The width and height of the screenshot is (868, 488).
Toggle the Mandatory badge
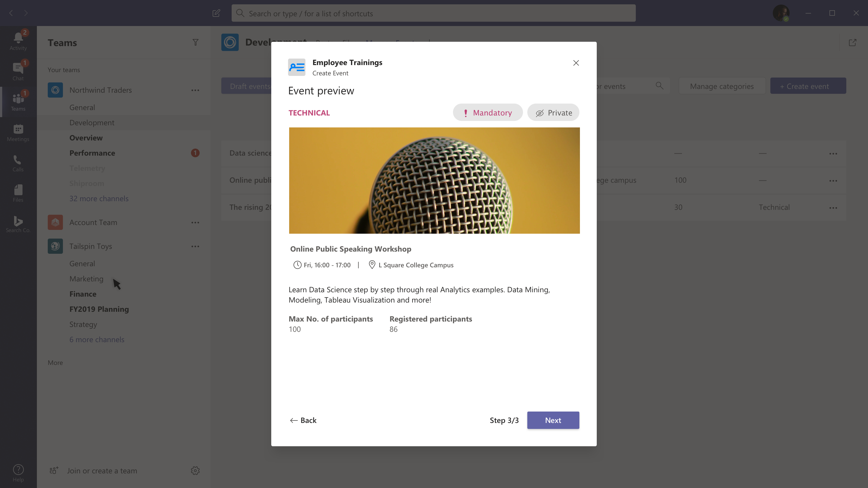coord(487,113)
